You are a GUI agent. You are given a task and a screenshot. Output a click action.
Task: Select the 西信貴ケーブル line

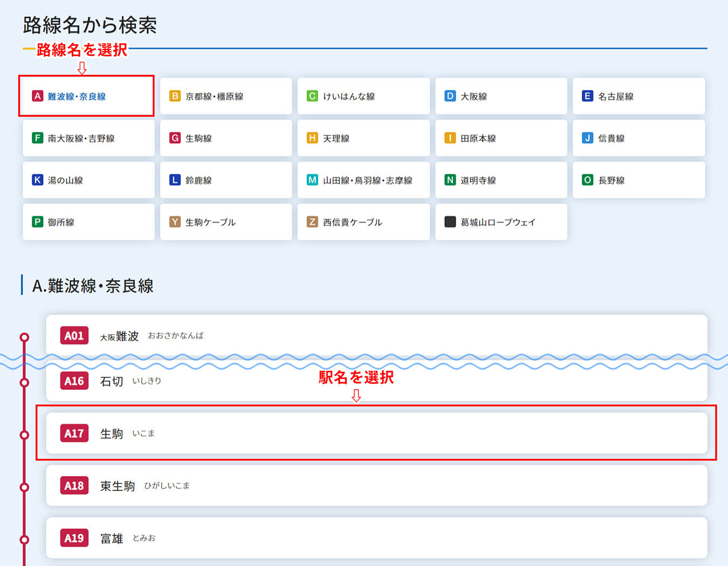[363, 222]
